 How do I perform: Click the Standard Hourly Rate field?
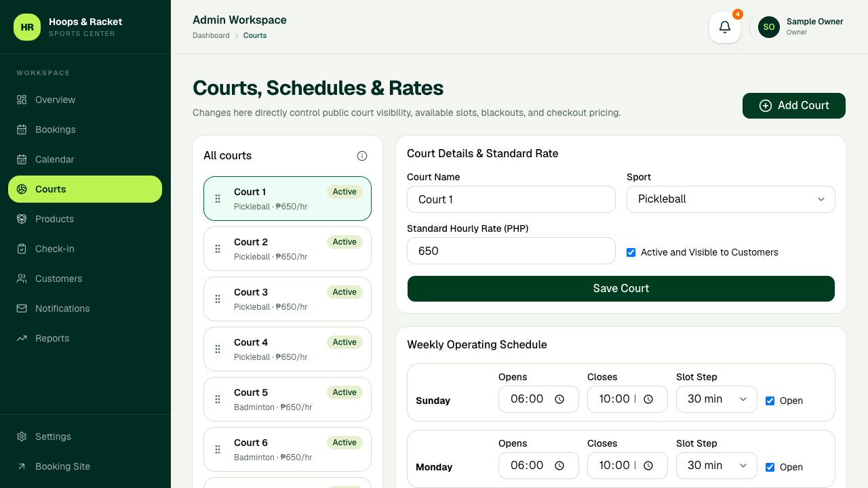511,251
